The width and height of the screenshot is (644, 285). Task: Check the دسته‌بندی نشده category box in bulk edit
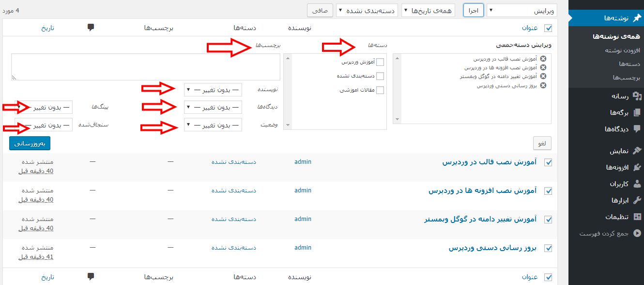380,76
